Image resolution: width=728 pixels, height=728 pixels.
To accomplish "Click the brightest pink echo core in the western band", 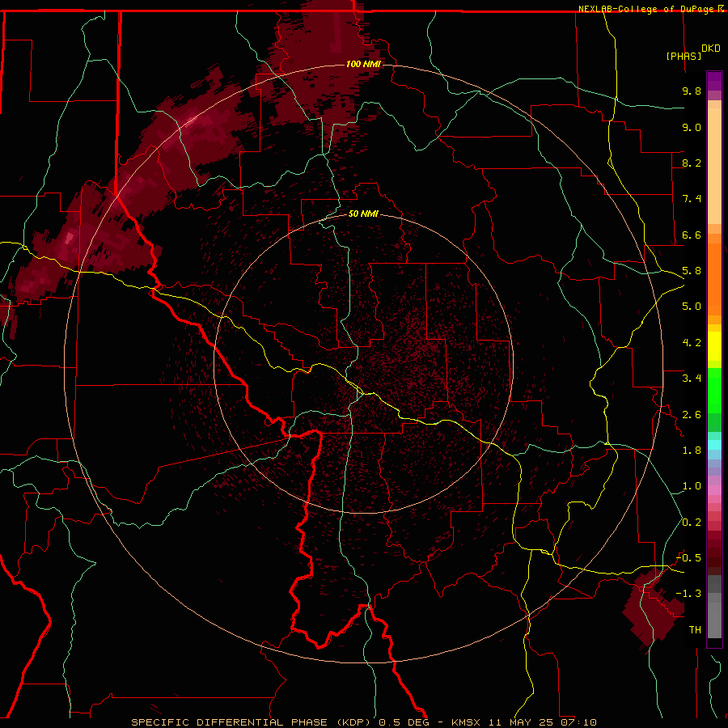I will click(x=69, y=238).
